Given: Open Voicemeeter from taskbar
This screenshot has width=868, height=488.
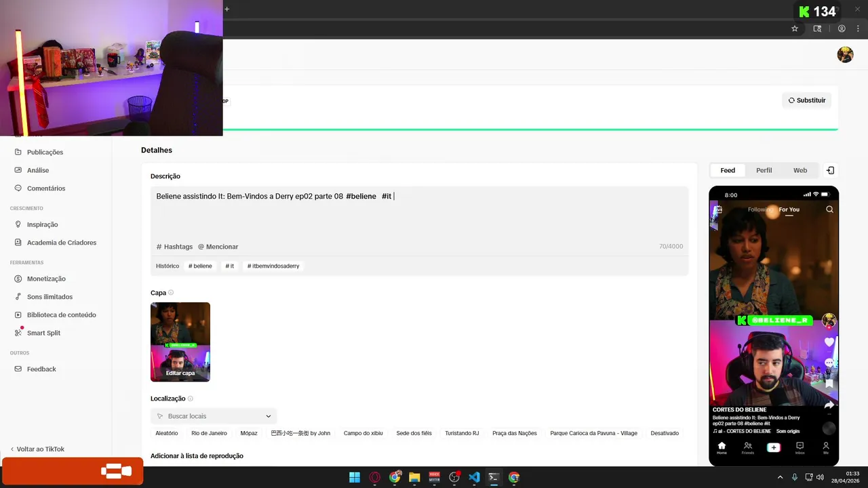Looking at the screenshot, I should (x=435, y=477).
